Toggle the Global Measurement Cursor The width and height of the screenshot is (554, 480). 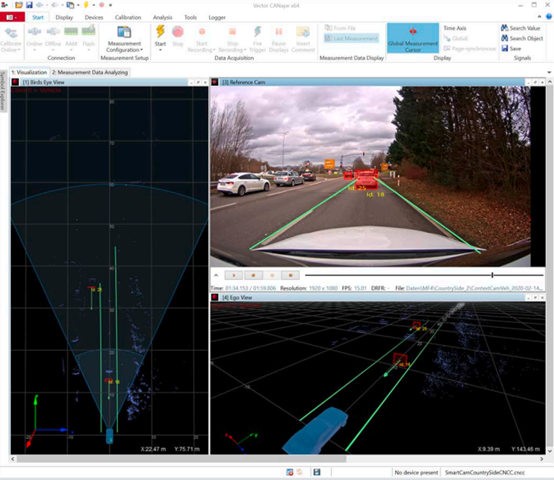[x=413, y=38]
